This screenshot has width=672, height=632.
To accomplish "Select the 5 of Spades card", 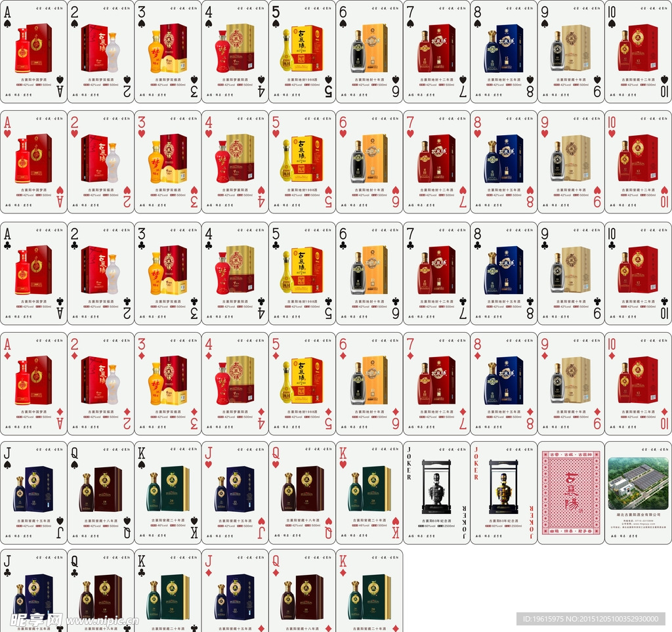I will click(303, 52).
